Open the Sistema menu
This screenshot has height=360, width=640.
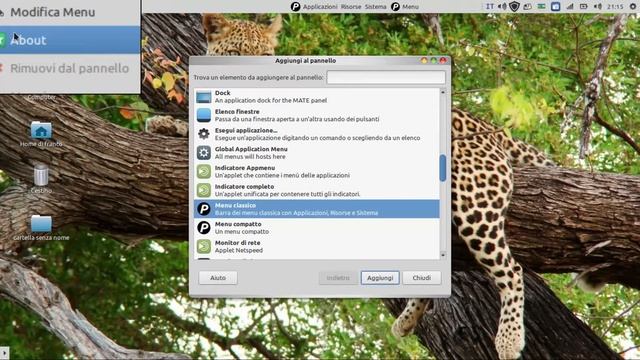pos(376,7)
